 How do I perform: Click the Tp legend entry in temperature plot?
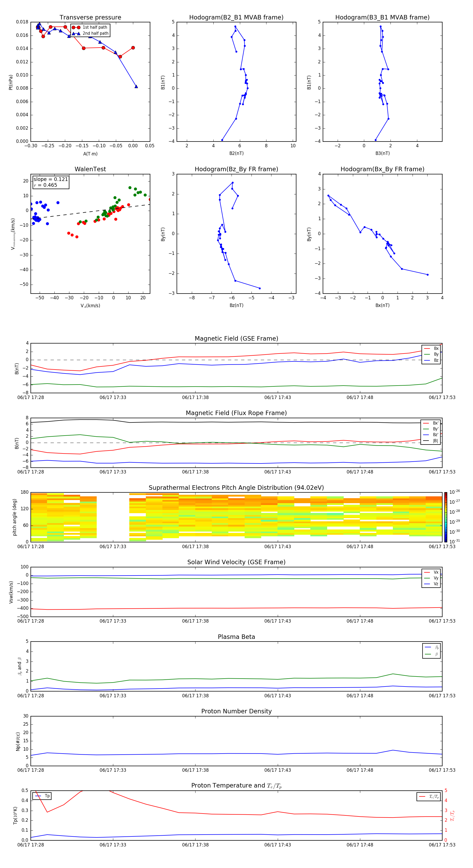click(x=42, y=796)
